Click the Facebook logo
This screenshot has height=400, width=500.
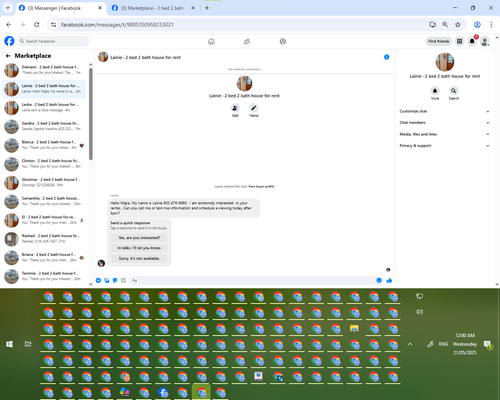coord(9,41)
